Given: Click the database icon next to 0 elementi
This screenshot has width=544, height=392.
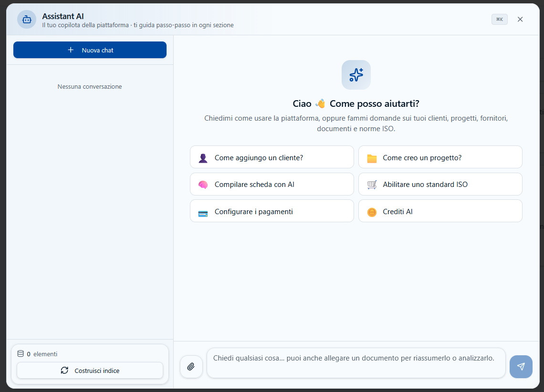Looking at the screenshot, I should tap(21, 354).
